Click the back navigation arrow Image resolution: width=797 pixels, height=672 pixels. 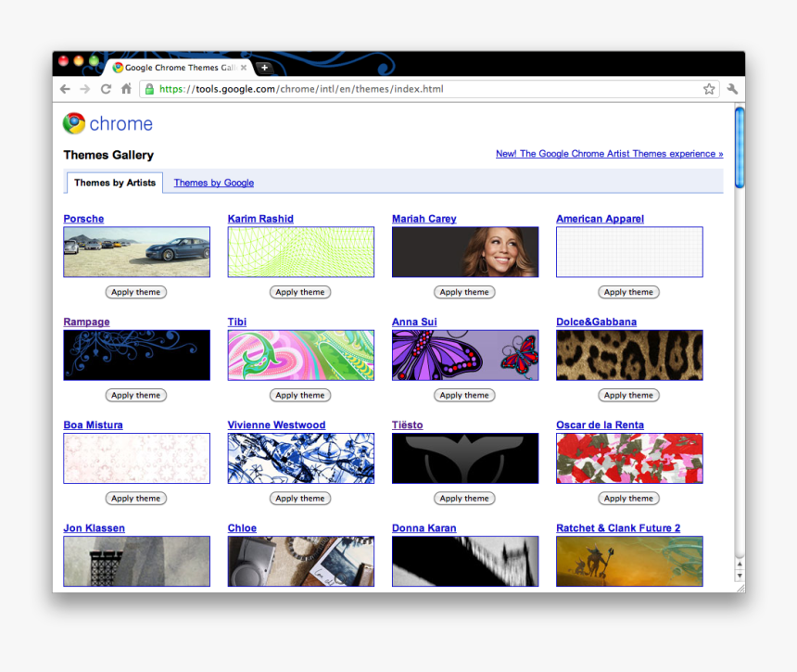coord(64,89)
